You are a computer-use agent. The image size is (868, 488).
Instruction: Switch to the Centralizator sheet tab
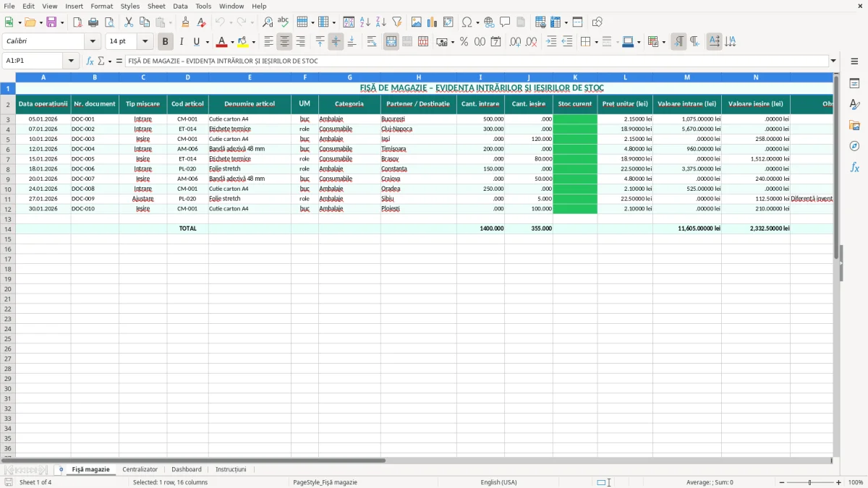[140, 469]
